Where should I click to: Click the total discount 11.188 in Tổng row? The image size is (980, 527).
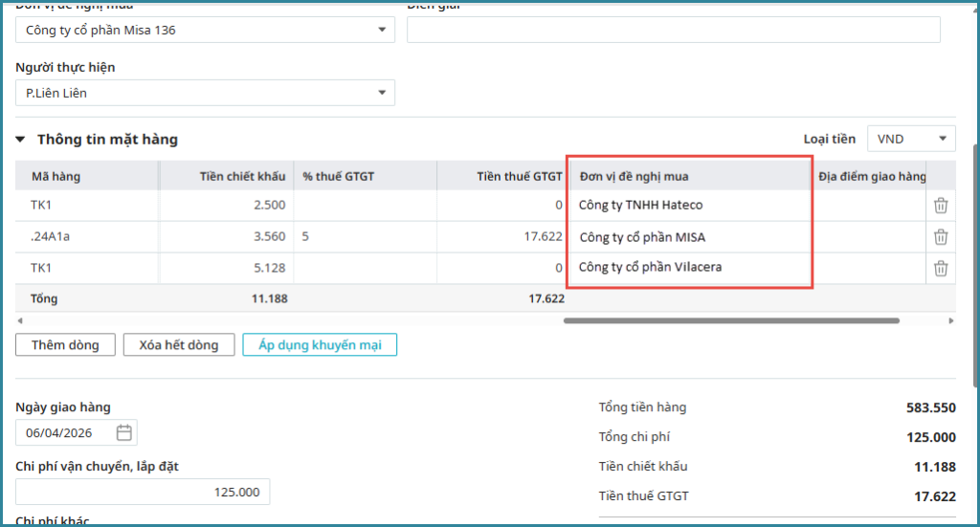coord(269,298)
